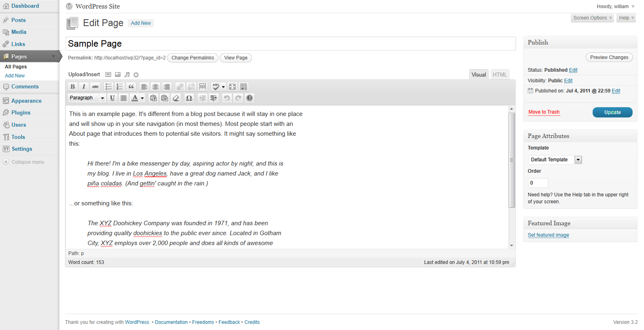Expand the Screen Options panel
The width and height of the screenshot is (644, 330).
click(592, 18)
